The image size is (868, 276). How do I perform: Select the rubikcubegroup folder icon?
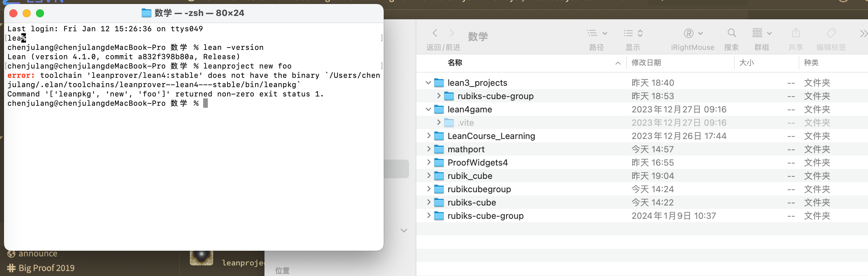[x=439, y=189]
